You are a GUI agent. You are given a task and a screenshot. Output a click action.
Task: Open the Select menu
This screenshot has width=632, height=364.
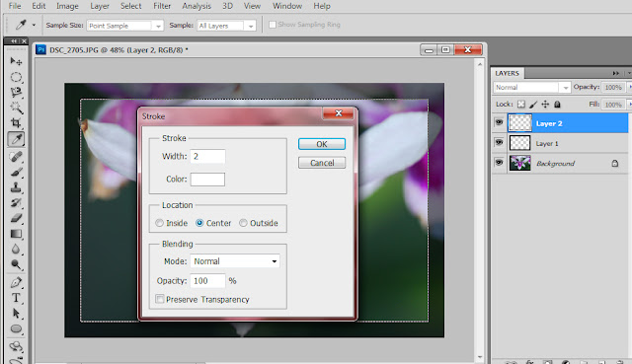coord(131,6)
